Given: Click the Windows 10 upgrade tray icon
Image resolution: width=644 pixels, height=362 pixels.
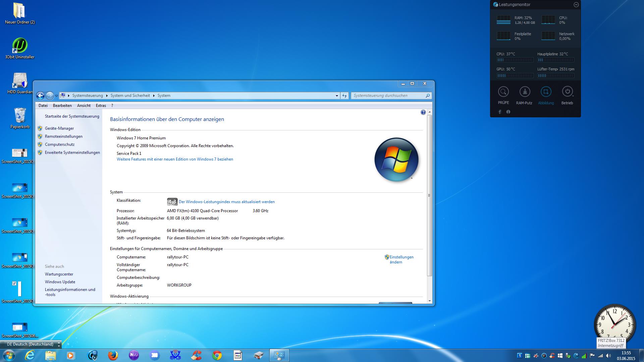Looking at the screenshot, I should point(560,356).
